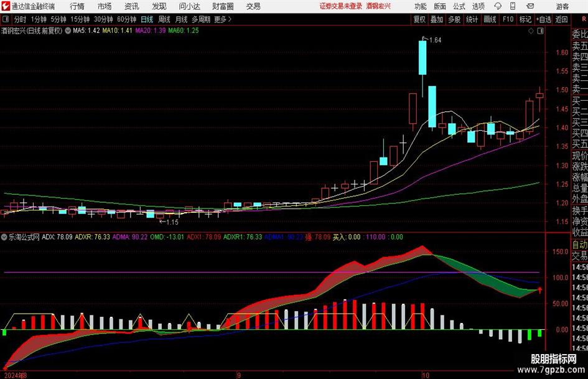Open the 交易 menu
The height and width of the screenshot is (379, 588).
click(253, 6)
